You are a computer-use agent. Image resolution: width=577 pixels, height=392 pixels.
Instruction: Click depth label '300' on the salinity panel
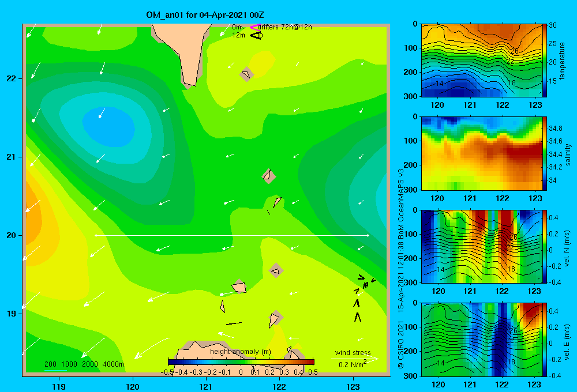click(x=411, y=190)
